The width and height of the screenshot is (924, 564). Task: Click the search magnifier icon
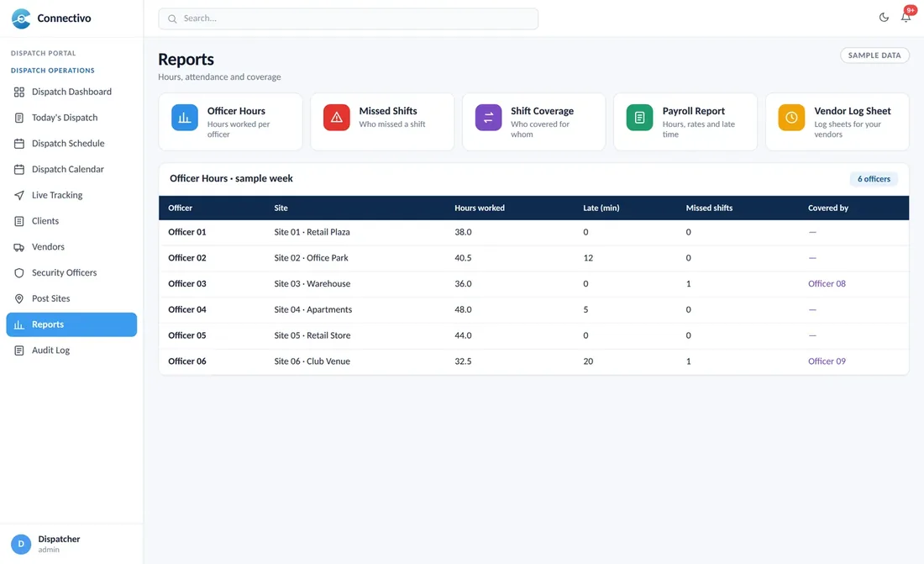pos(172,18)
